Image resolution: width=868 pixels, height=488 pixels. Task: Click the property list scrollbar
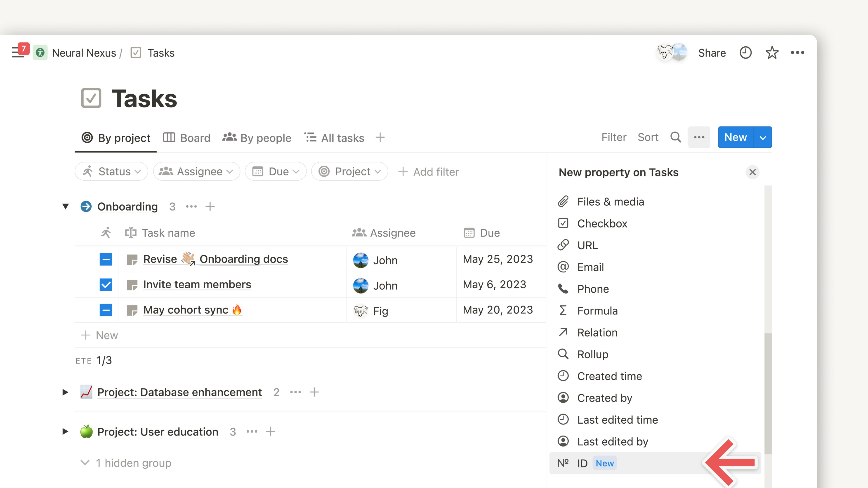coord(768,394)
